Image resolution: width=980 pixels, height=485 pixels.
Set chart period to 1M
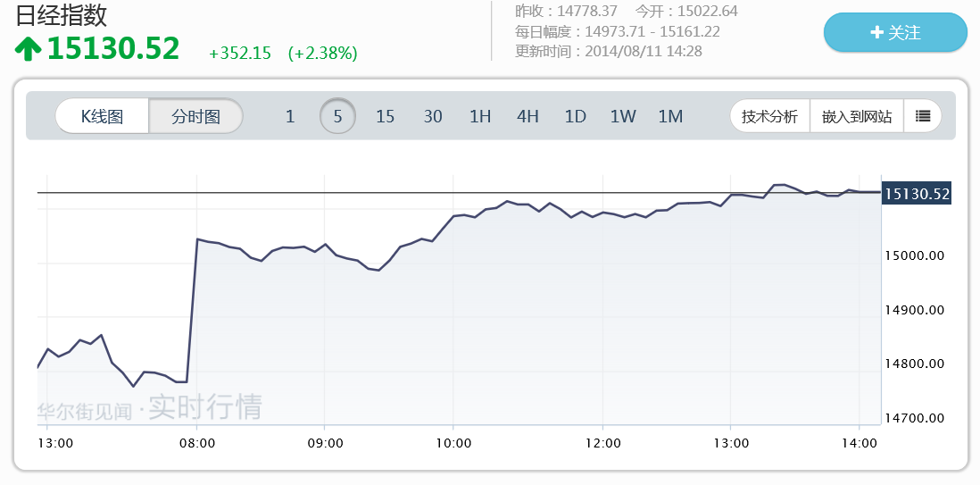click(x=670, y=116)
